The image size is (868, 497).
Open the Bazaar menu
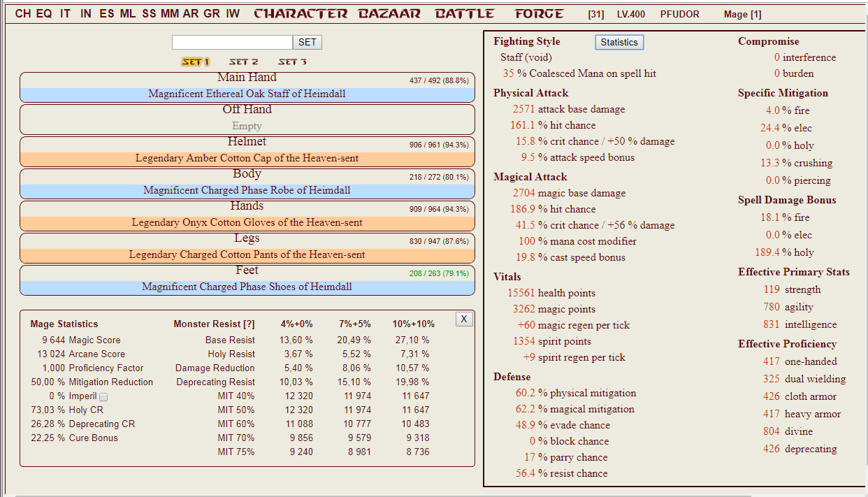[390, 14]
